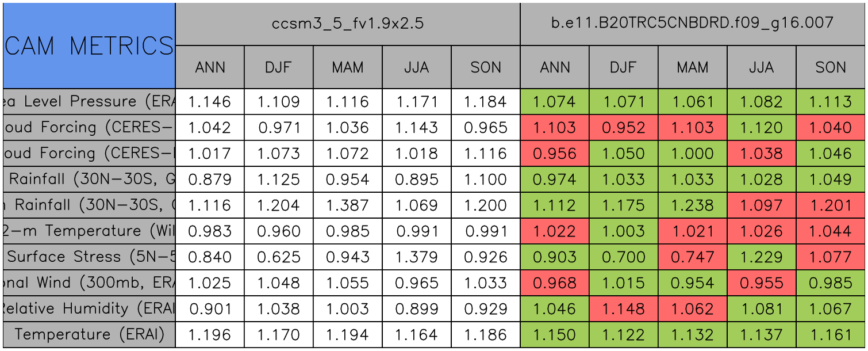This screenshot has height=351, width=868.
Task: Click the ANN column header under ccsm3_5_fv1.9x2.5
Action: point(210,67)
